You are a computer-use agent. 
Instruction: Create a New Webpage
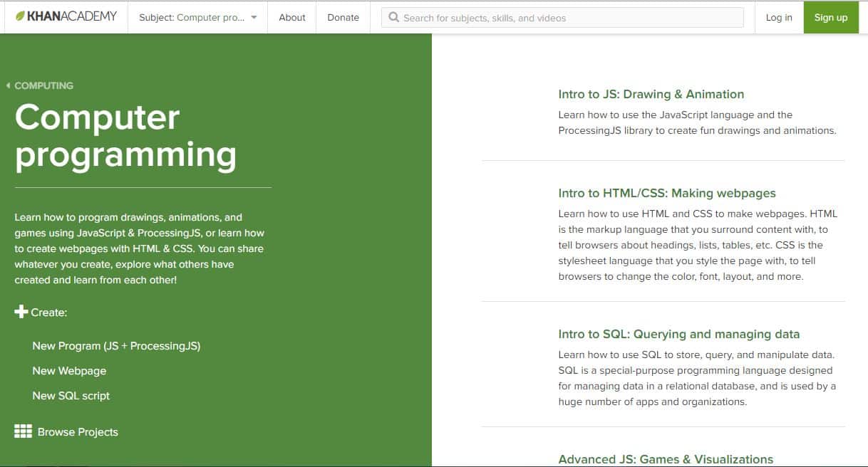point(69,370)
